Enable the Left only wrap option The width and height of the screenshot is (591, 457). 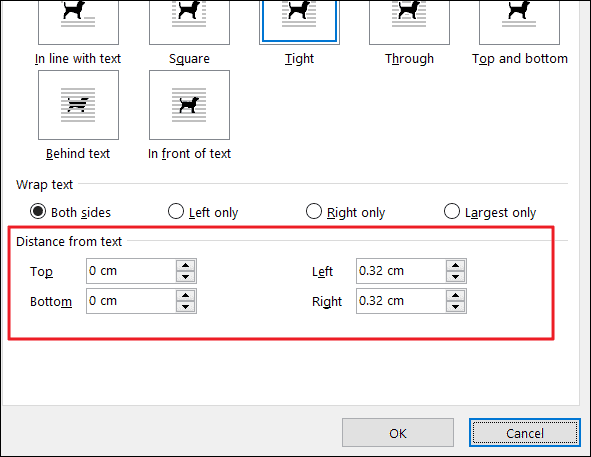point(176,212)
